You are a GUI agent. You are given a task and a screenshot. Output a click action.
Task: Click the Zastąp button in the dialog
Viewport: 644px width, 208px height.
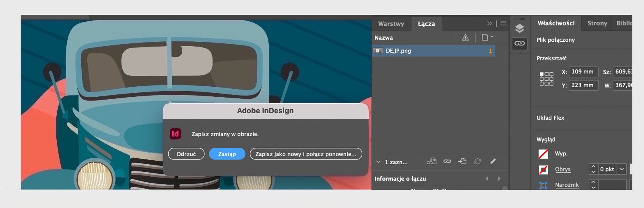point(227,154)
